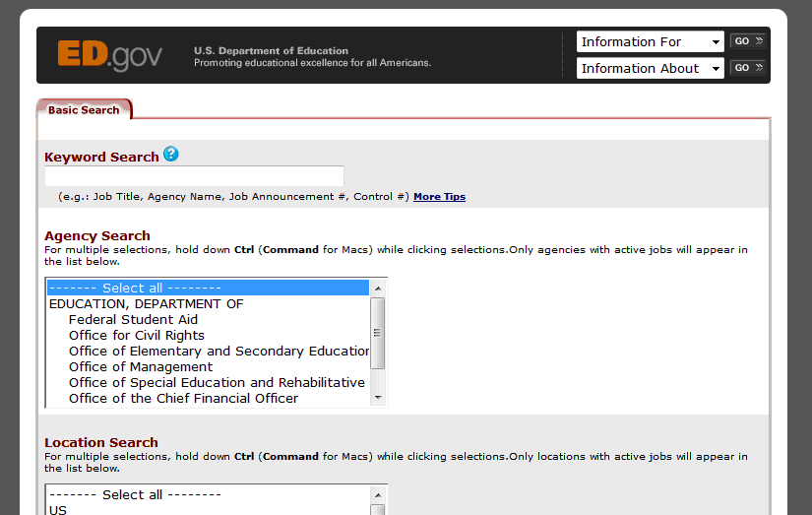The width and height of the screenshot is (812, 515).
Task: Select Office of Management option
Action: coord(141,367)
